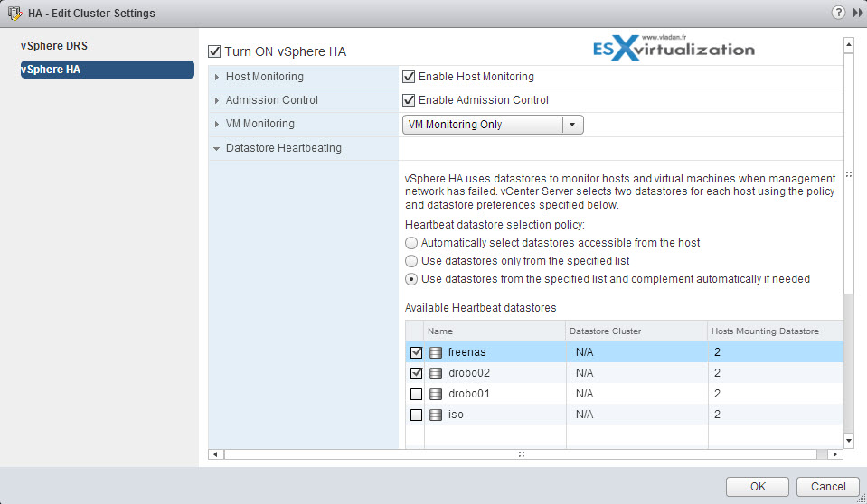The width and height of the screenshot is (867, 504).
Task: Select Use datastores from list and complement automatically
Action: 410,279
